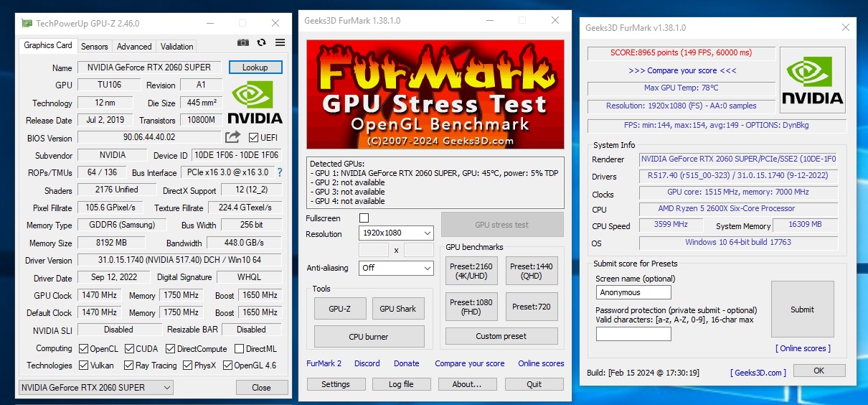Click the GPU name field in GPU-Z
Viewport: 868px width, 405px height.
pyautogui.click(x=149, y=67)
